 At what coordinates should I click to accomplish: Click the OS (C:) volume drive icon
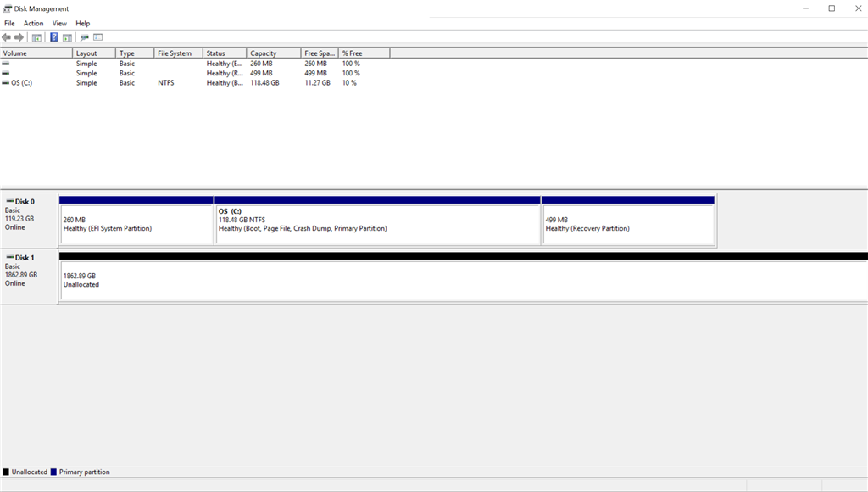click(6, 82)
